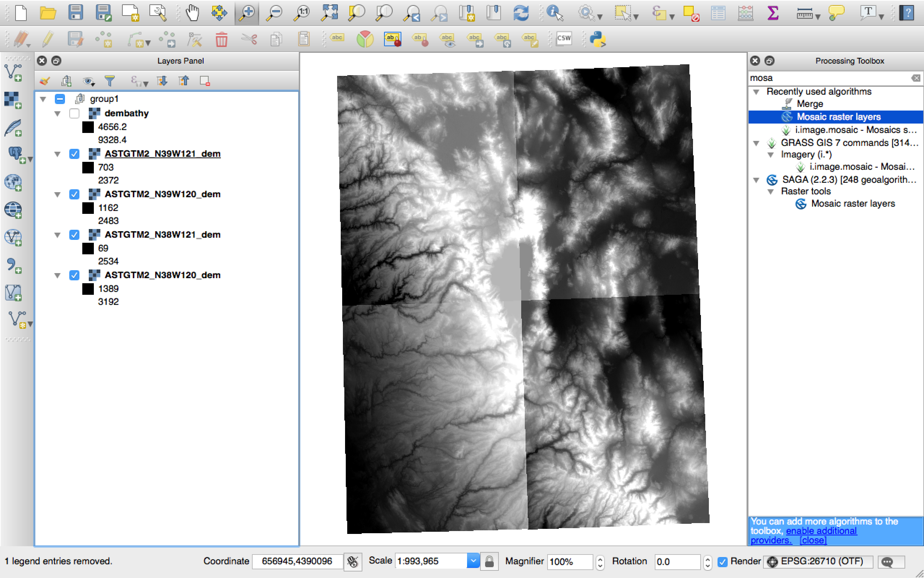924x578 pixels.
Task: Click the Coordinate input field
Action: coord(297,561)
